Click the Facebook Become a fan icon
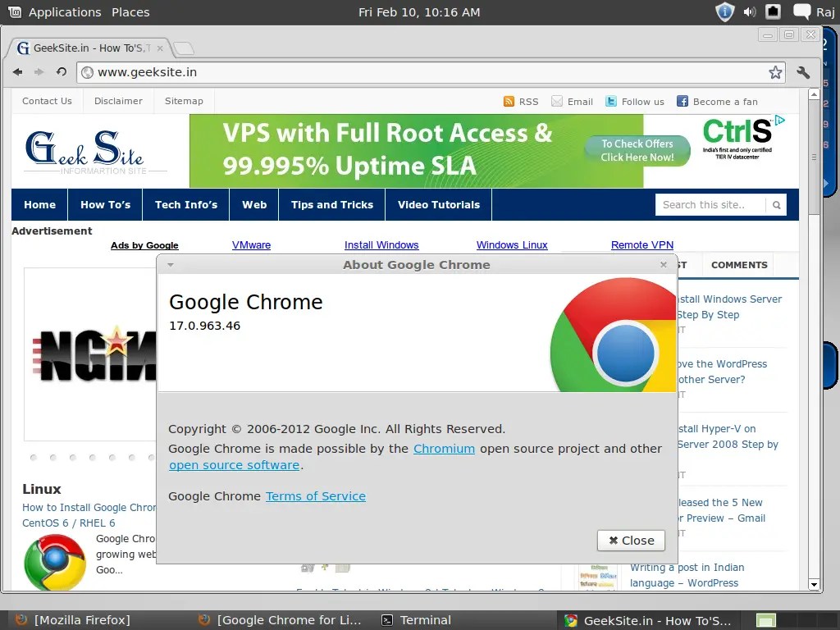Viewport: 840px width, 630px height. (x=682, y=101)
